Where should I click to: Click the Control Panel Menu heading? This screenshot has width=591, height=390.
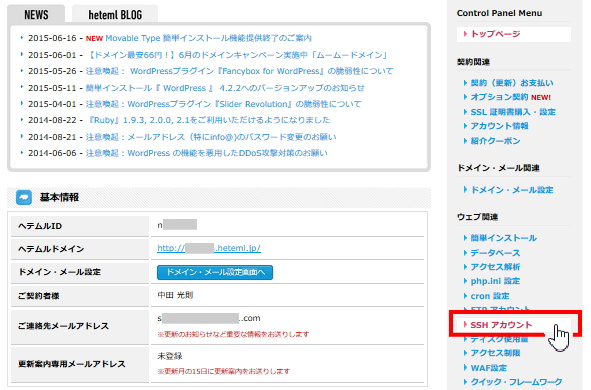[499, 13]
